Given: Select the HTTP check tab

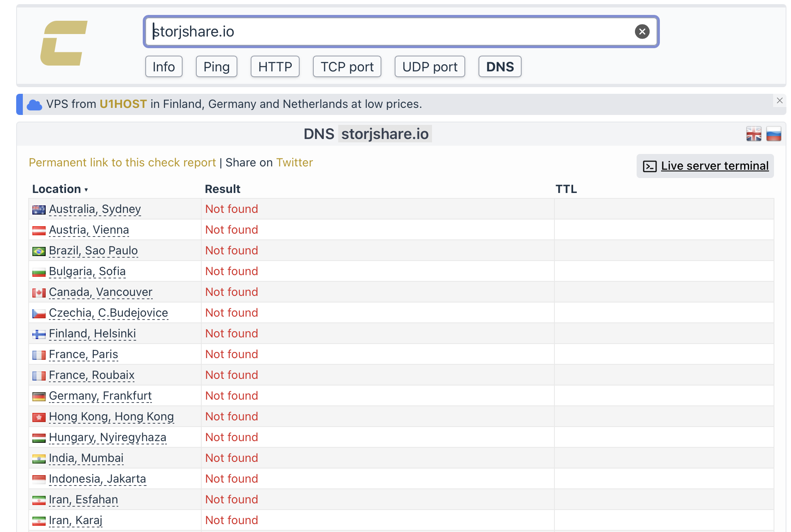Looking at the screenshot, I should pos(275,67).
